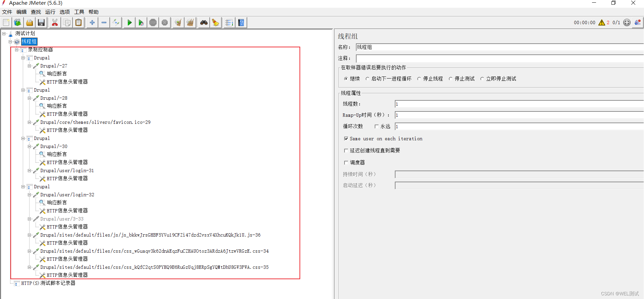The height and width of the screenshot is (299, 644).
Task: Click Start no pauses icon
Action: [x=141, y=22]
